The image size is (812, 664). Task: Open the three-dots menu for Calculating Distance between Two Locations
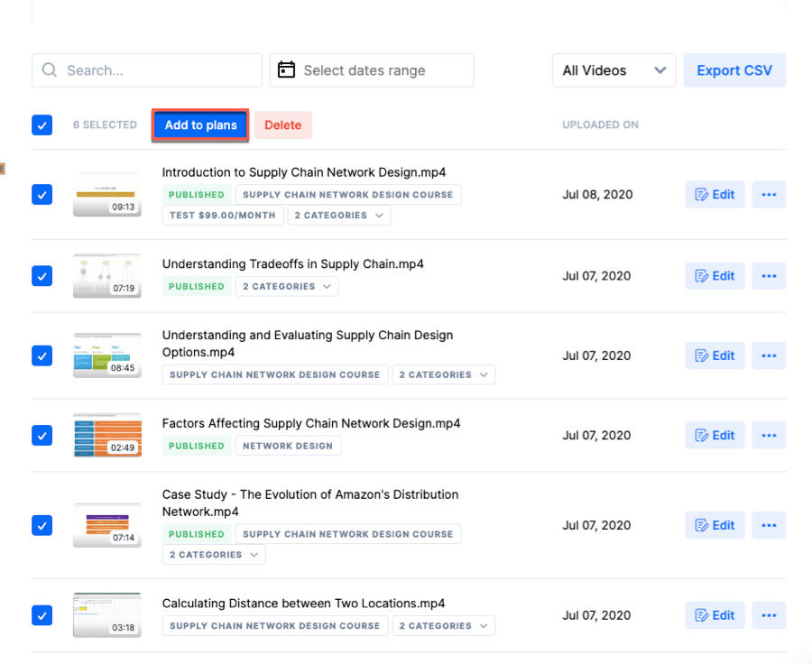[769, 615]
